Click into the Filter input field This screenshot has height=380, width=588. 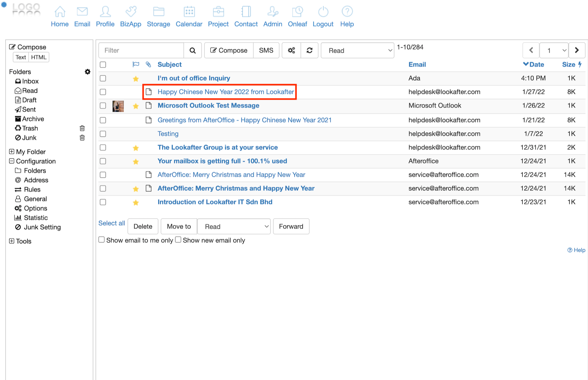pyautogui.click(x=141, y=50)
